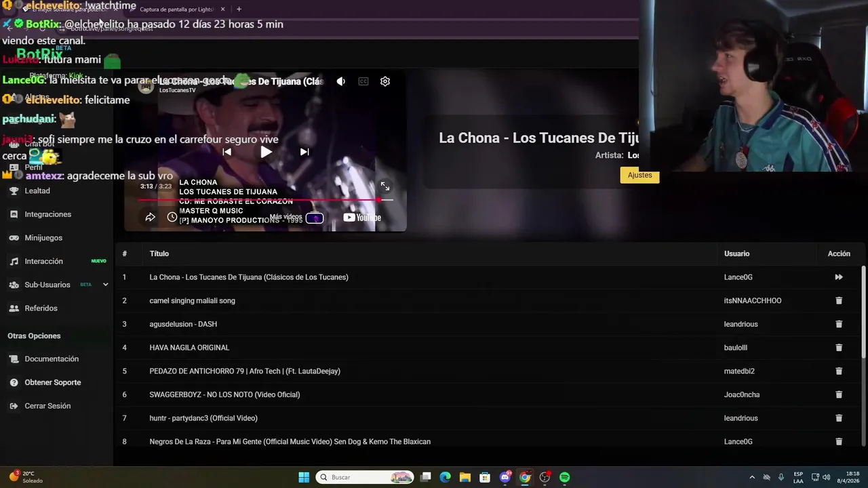Screen dimensions: 868x488
Task: Click the Ajustes button
Action: click(639, 175)
